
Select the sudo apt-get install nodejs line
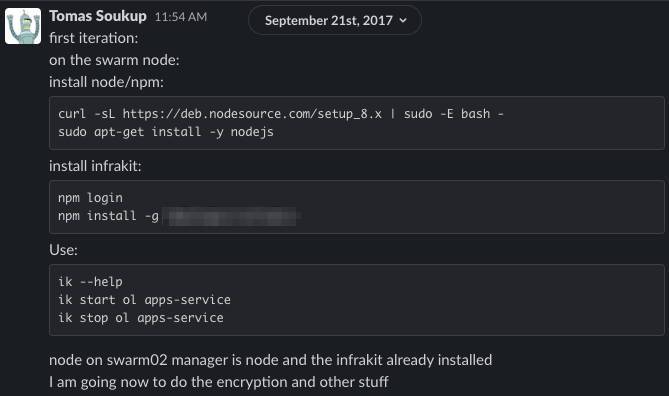pyautogui.click(x=166, y=132)
